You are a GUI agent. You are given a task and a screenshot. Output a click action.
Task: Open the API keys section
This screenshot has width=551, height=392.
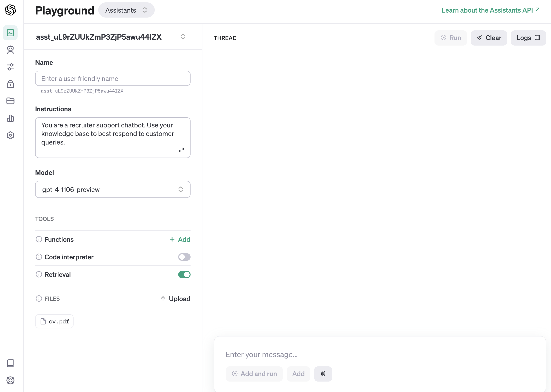click(10, 84)
